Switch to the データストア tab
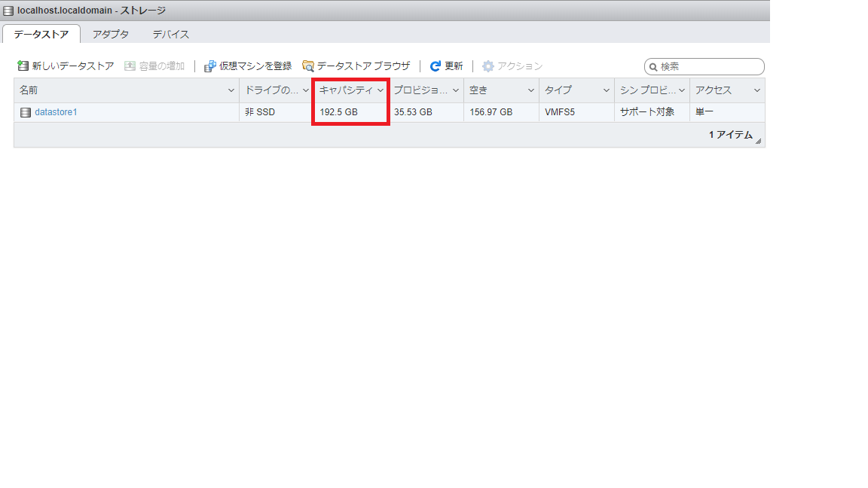Viewport: 868px width, 488px height. [x=41, y=35]
